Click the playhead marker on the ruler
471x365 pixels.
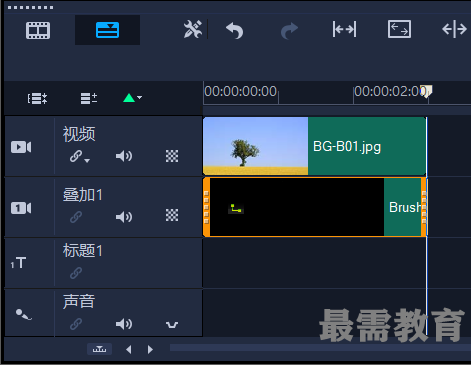click(x=427, y=91)
